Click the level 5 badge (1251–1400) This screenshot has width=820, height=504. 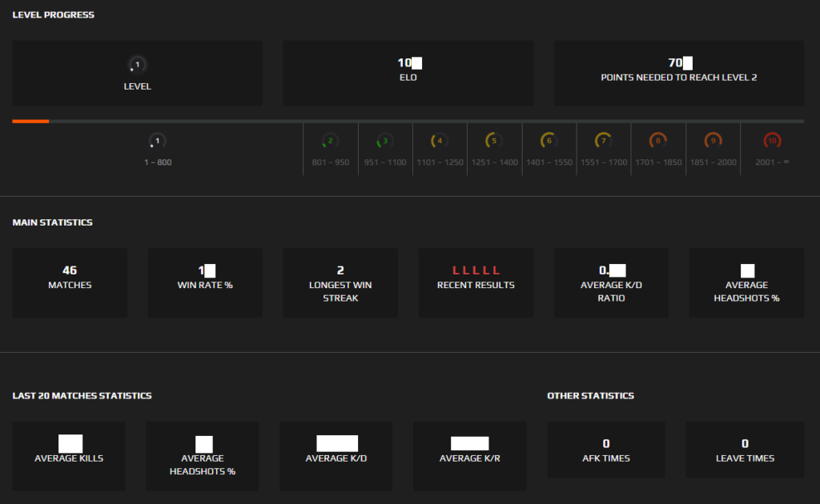pyautogui.click(x=494, y=140)
